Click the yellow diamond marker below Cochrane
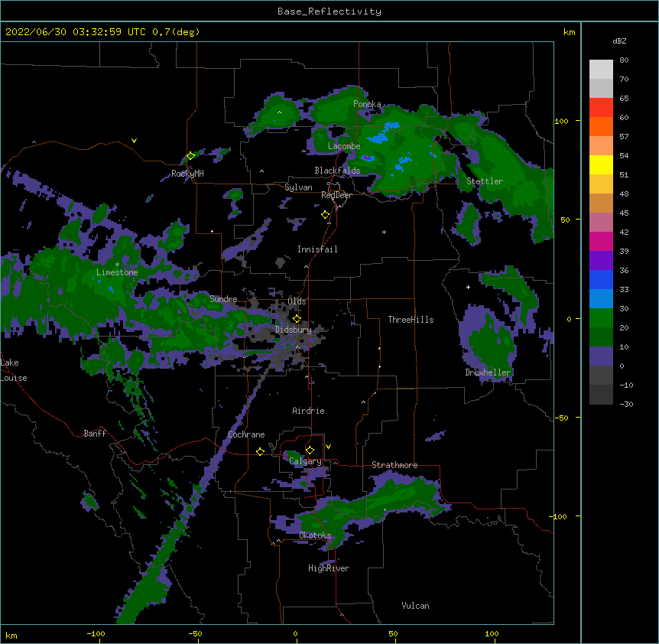 coord(260,451)
